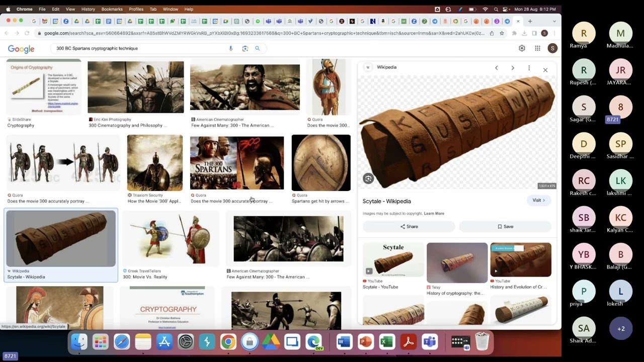Click the voice search microphone icon
Screen dimensions: 644x362
coord(231,48)
